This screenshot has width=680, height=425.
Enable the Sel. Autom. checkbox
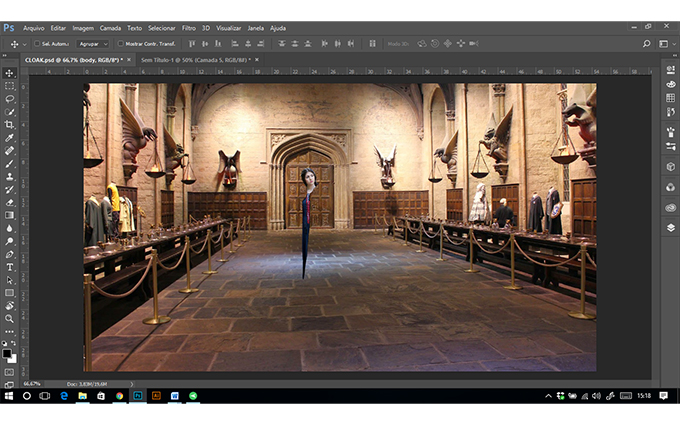[x=37, y=44]
